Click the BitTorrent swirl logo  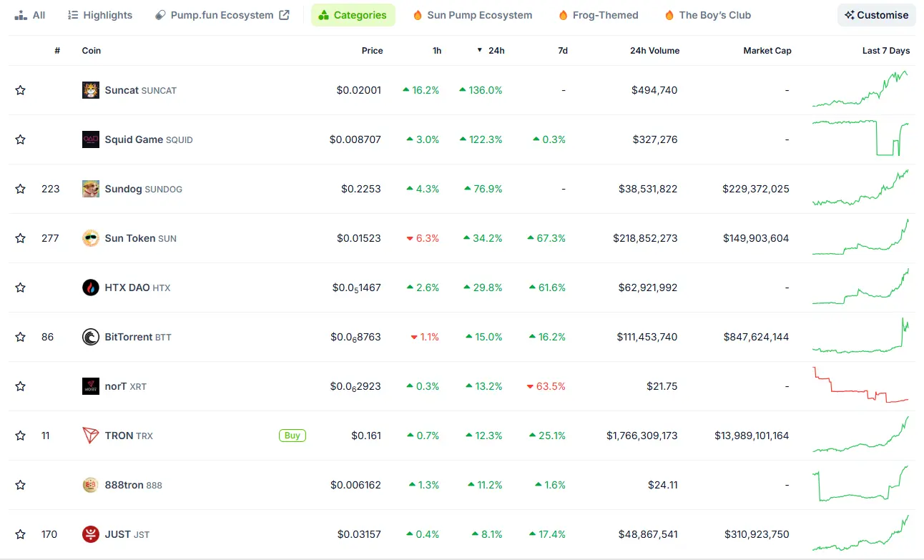(91, 337)
